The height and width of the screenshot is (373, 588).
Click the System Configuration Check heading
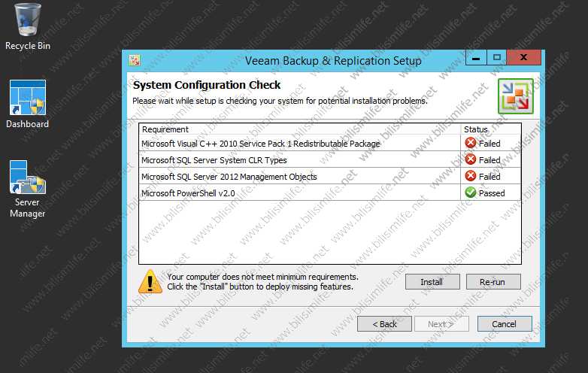207,85
